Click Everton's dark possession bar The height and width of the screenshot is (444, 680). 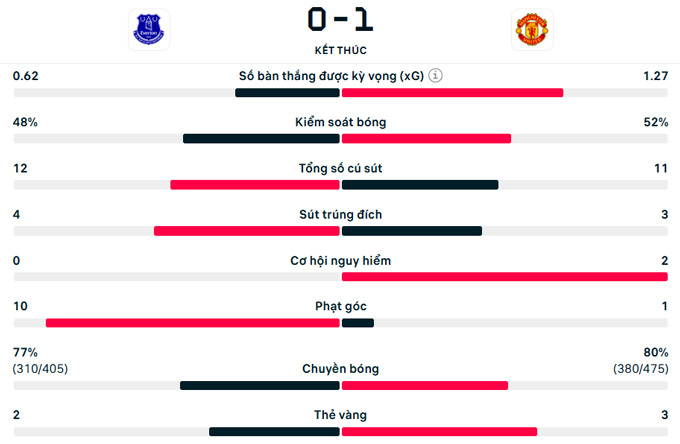tap(261, 139)
